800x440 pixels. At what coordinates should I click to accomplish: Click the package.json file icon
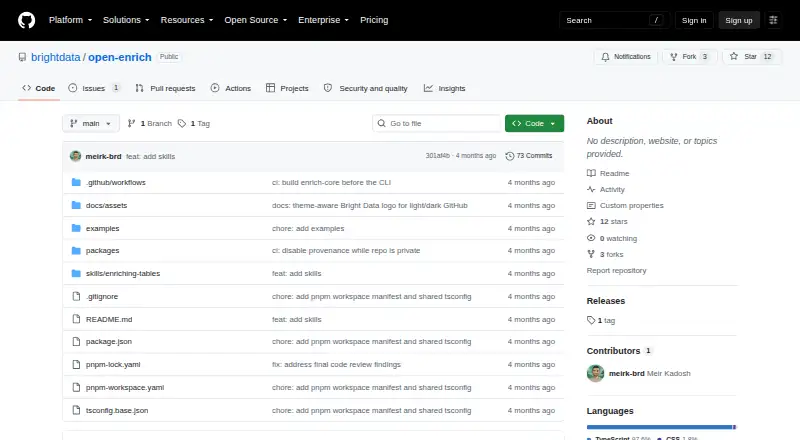click(x=76, y=341)
